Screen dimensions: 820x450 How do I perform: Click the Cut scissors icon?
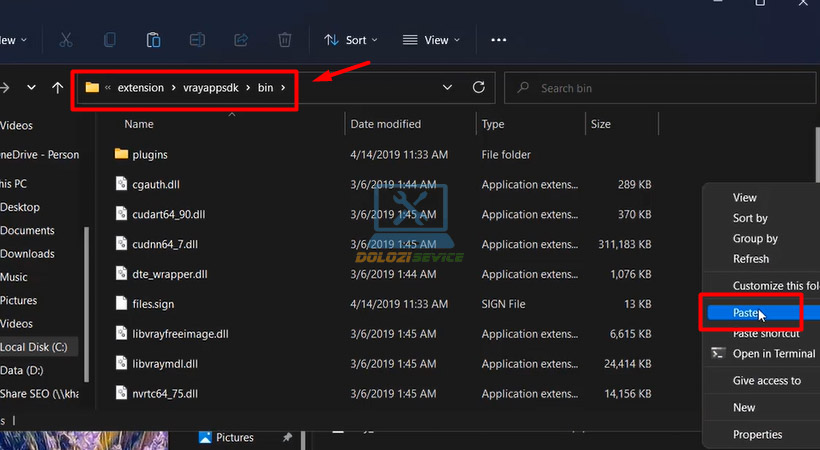(66, 40)
